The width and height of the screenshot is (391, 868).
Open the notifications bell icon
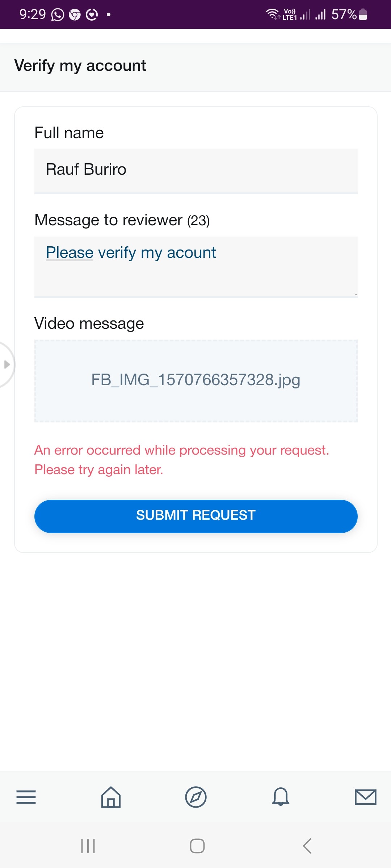point(281,797)
